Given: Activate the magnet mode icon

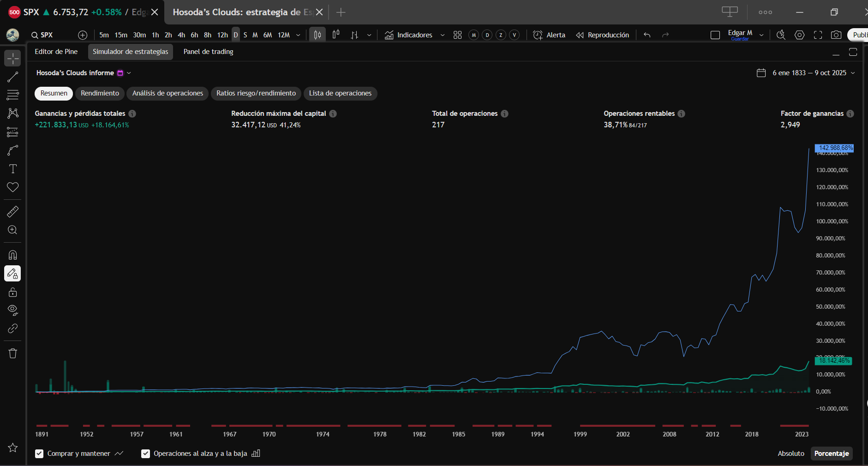Looking at the screenshot, I should tap(12, 255).
